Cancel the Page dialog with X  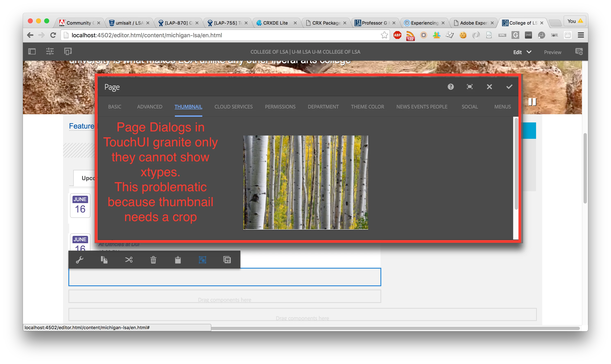click(489, 87)
